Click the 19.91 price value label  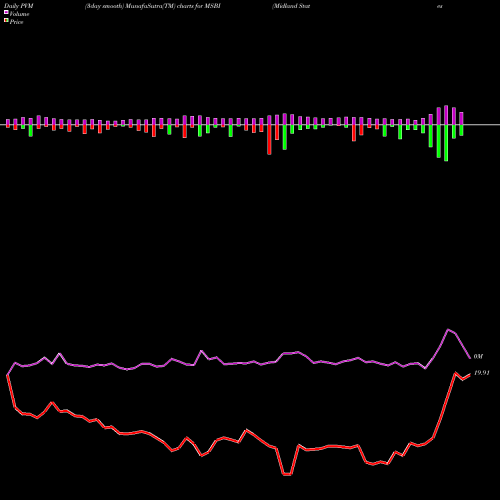coord(481,373)
